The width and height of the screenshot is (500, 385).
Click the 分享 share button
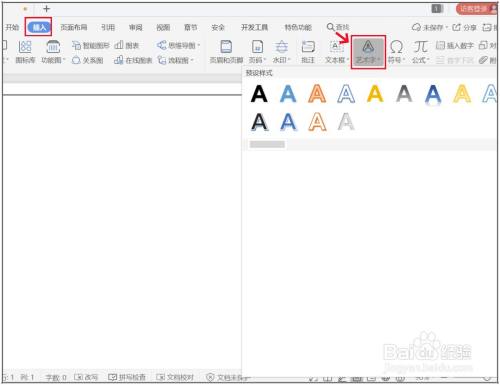coord(464,27)
